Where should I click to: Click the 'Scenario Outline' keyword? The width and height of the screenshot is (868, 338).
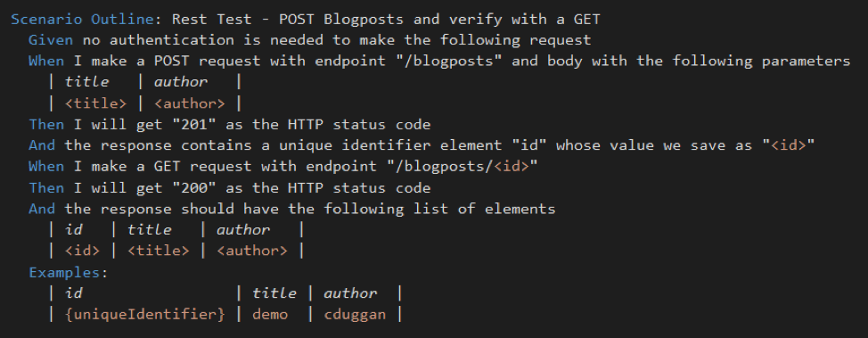pos(83,20)
